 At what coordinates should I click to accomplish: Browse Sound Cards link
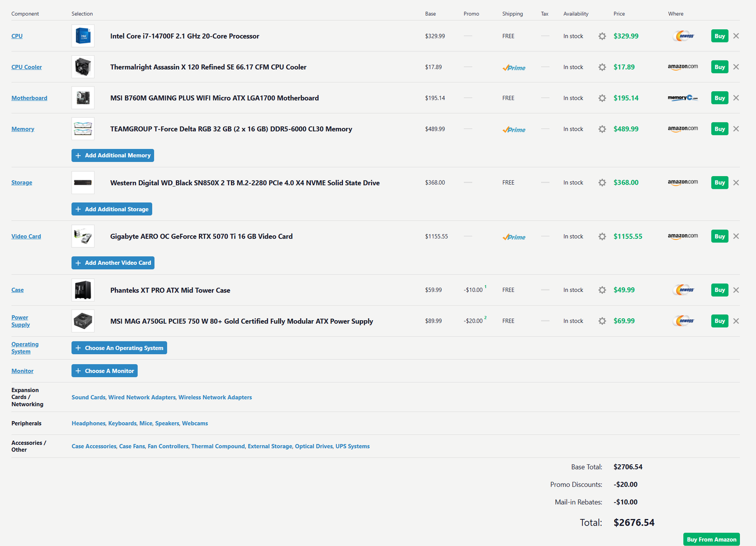pos(88,397)
